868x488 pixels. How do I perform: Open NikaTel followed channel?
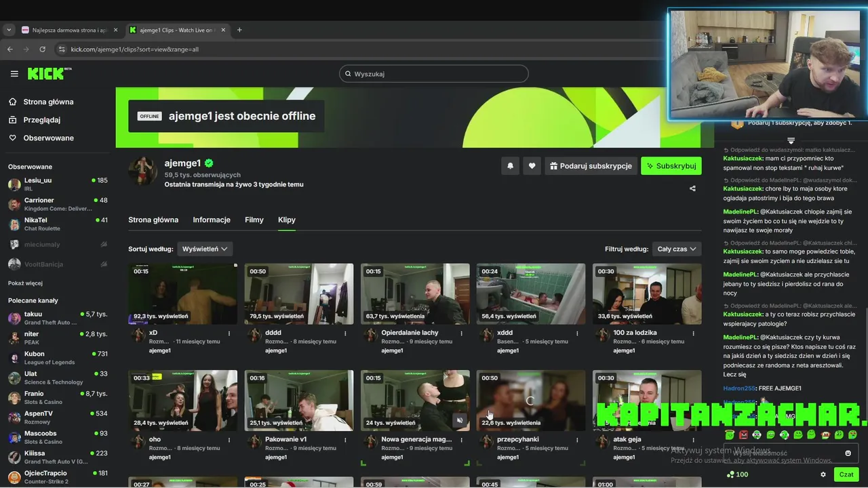(x=58, y=224)
